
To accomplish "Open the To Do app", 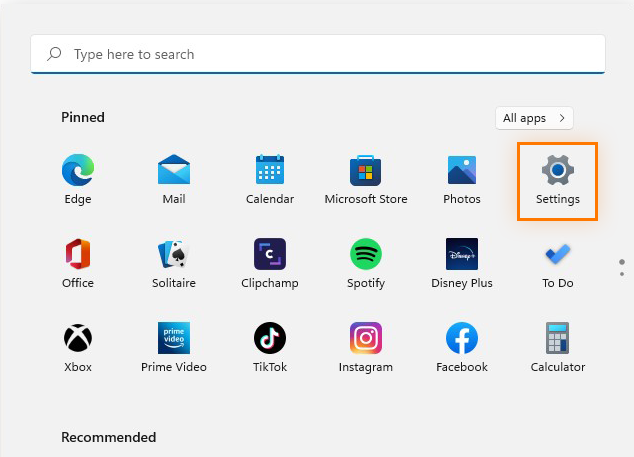I will (x=558, y=263).
